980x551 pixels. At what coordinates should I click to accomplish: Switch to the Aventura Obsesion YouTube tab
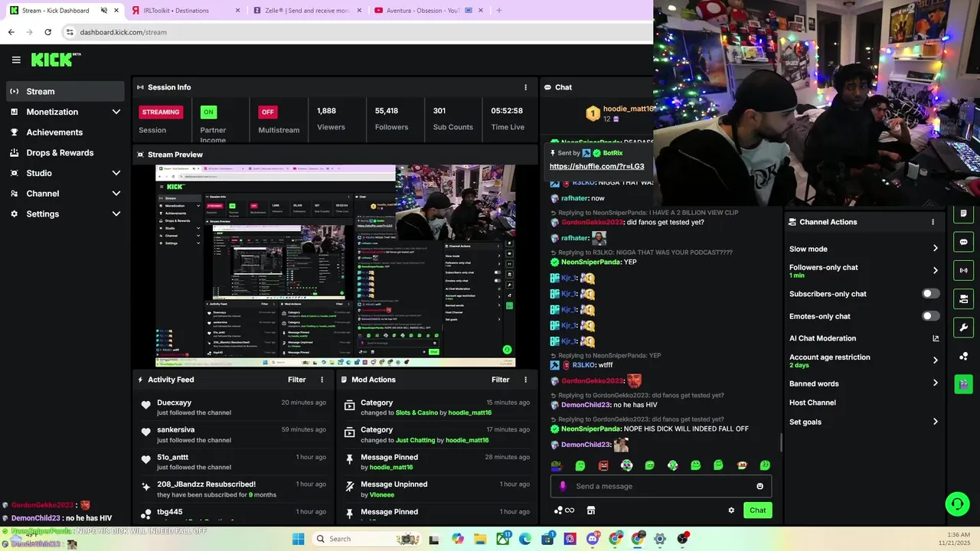pos(428,11)
